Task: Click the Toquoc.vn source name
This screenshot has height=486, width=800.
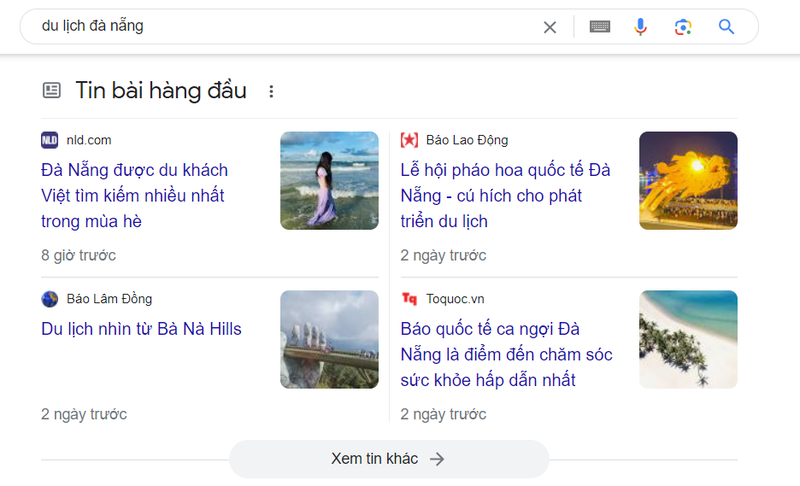Action: point(455,299)
